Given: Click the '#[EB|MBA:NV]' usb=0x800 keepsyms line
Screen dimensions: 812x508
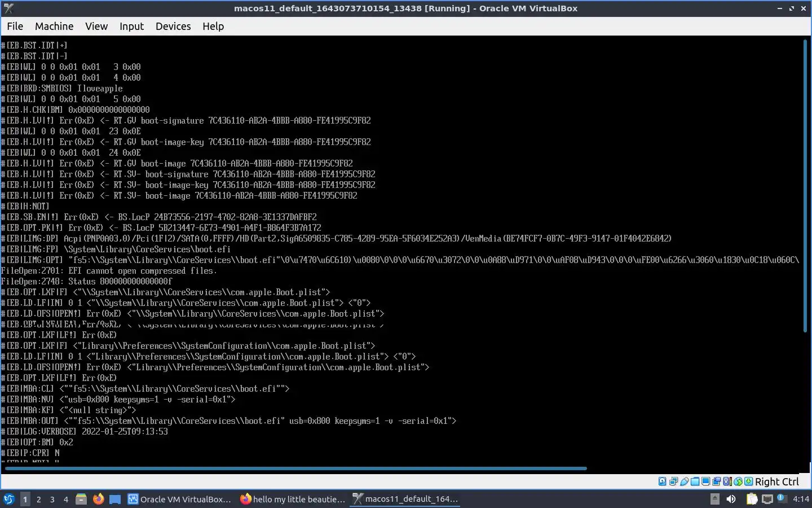Looking at the screenshot, I should 118,399.
